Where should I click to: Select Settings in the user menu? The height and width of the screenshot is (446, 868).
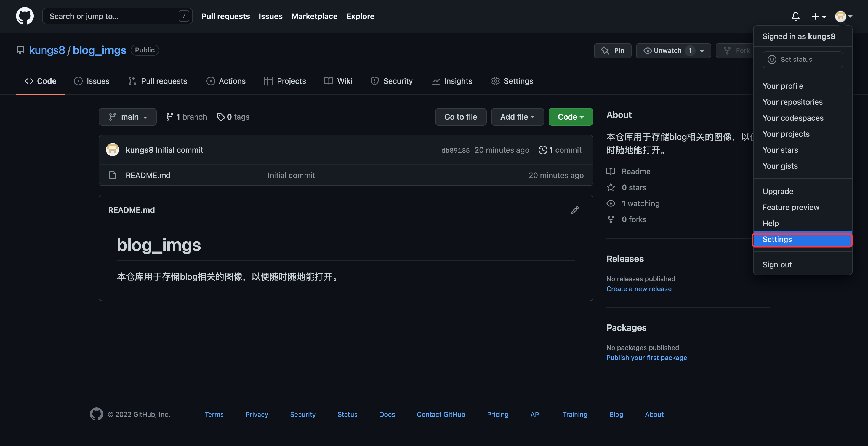click(802, 239)
